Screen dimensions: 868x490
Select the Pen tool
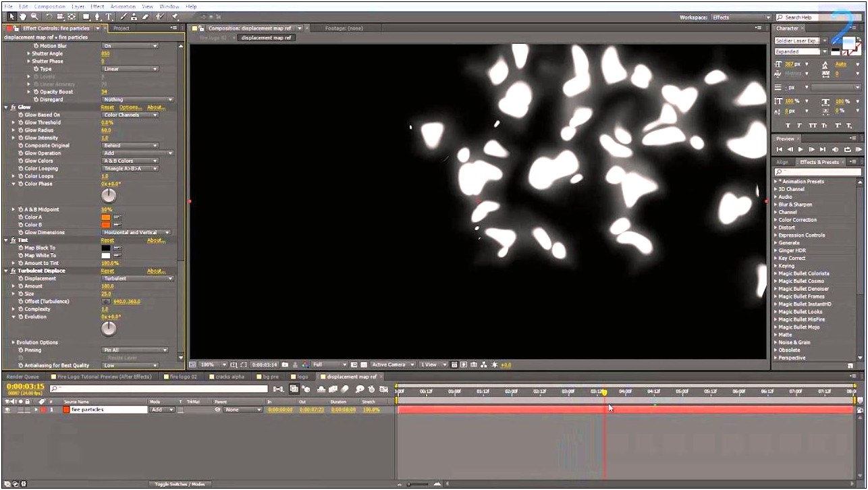99,16
